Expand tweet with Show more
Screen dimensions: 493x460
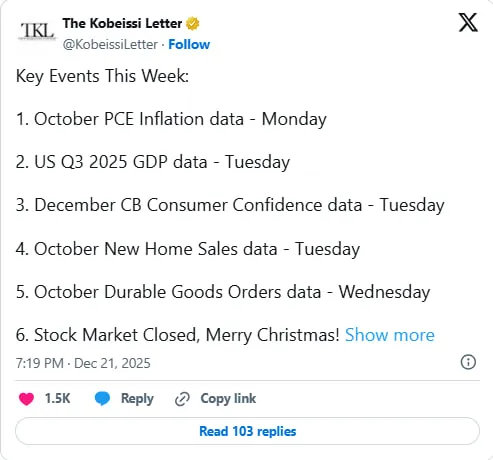click(x=390, y=335)
